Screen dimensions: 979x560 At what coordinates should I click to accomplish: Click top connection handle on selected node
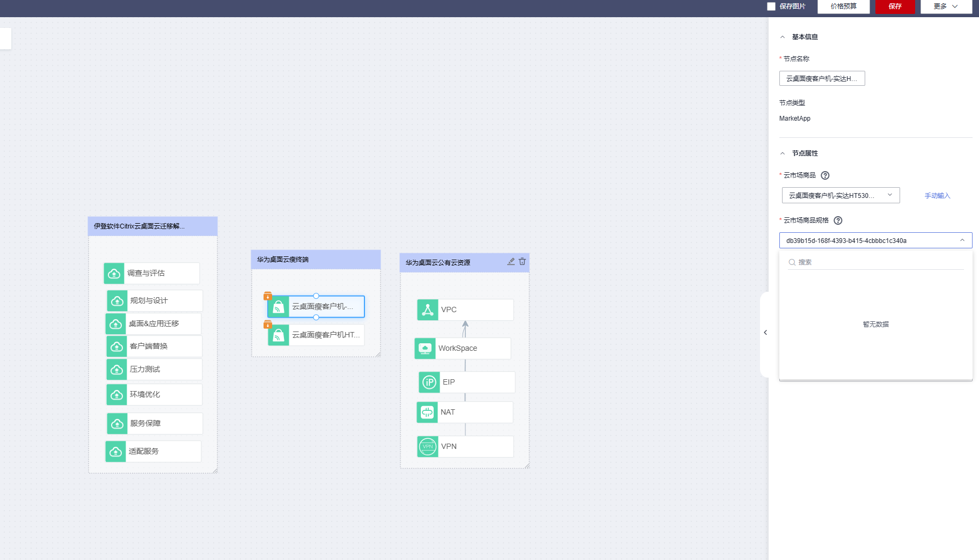(x=316, y=296)
